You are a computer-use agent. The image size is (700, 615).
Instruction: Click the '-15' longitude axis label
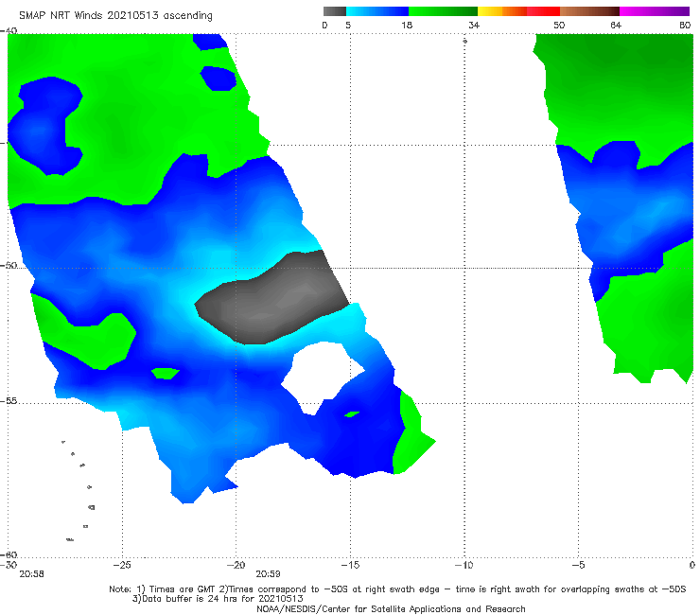pyautogui.click(x=350, y=565)
